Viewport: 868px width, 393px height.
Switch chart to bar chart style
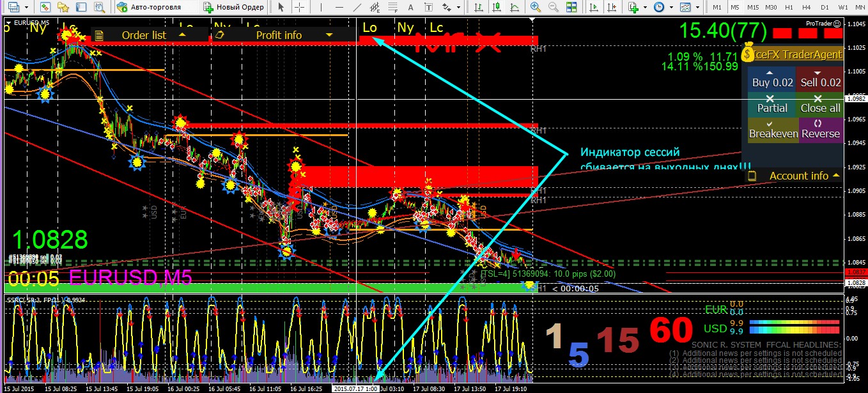(x=478, y=7)
